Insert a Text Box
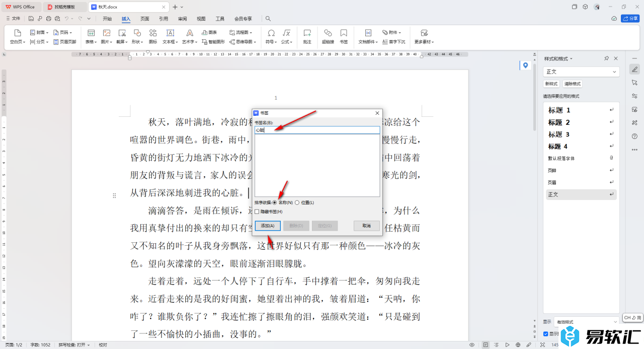This screenshot has width=644, height=349. click(x=170, y=36)
